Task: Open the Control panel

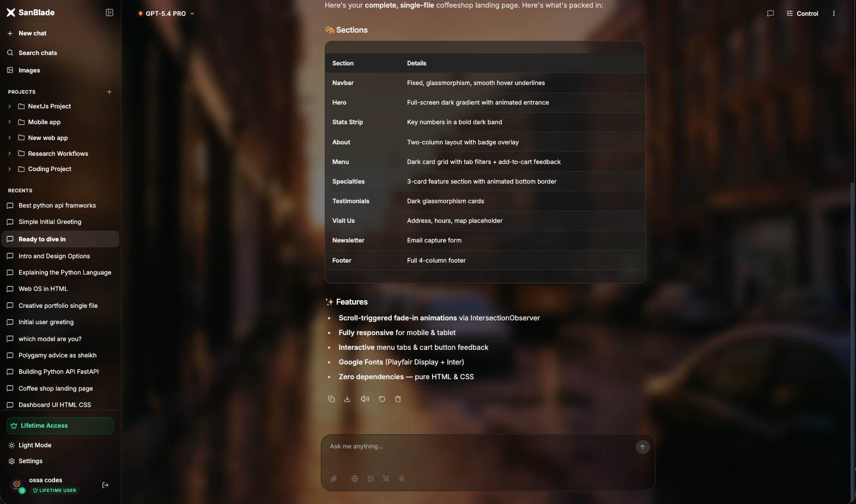Action: tap(802, 14)
